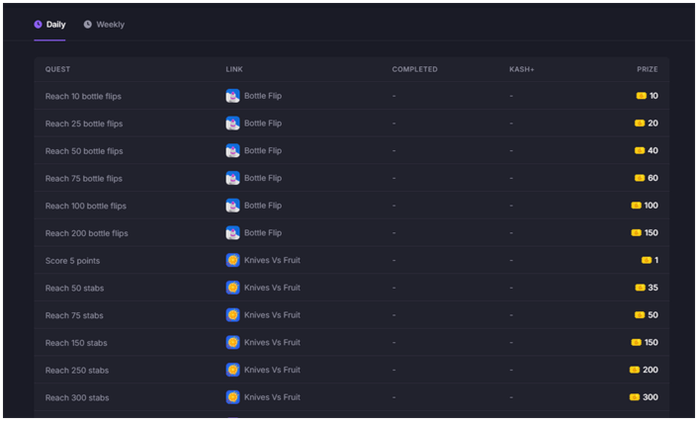The image size is (698, 421).
Task: Select quest 'Reach 25 bottle flips'
Action: 84,124
